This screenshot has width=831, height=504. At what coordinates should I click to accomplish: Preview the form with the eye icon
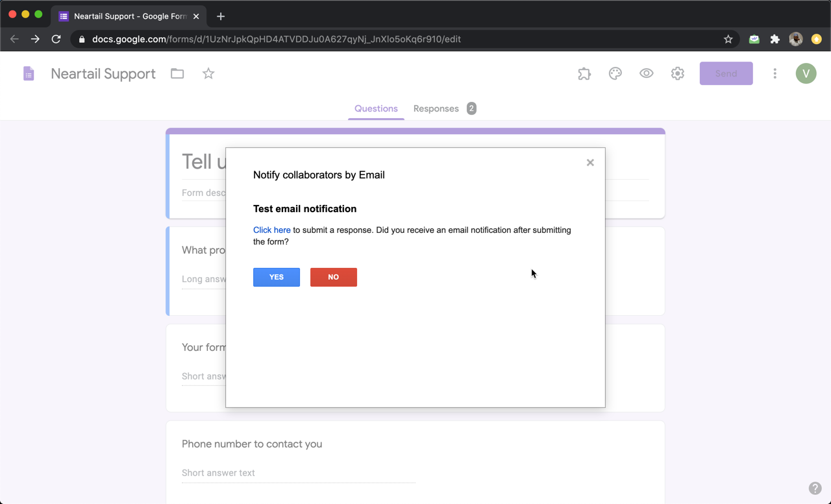(x=647, y=74)
